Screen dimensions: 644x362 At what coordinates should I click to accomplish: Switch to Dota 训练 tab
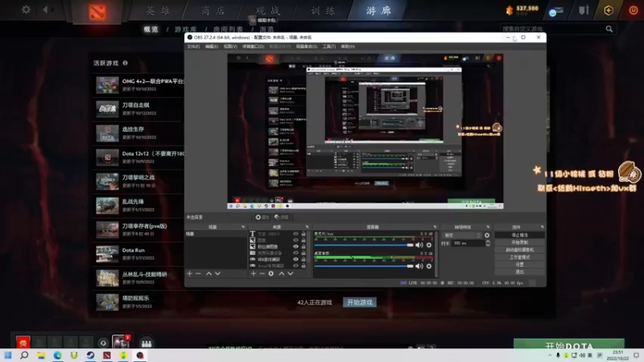(x=324, y=10)
